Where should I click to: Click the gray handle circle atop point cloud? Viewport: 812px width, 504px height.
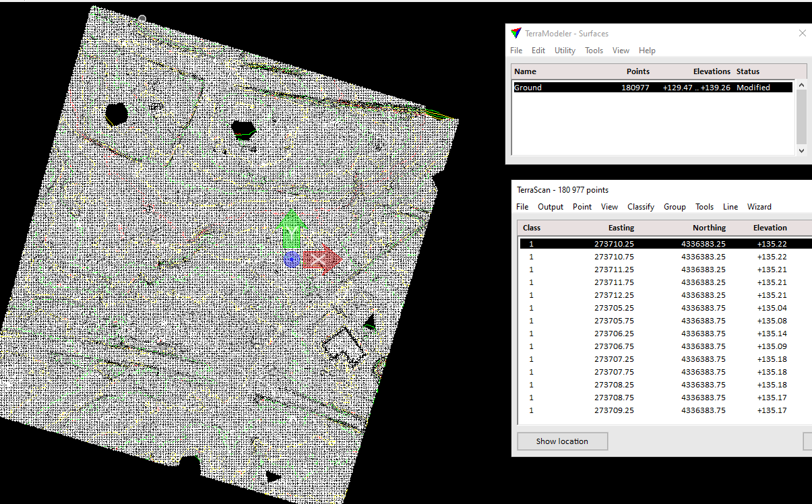142,19
